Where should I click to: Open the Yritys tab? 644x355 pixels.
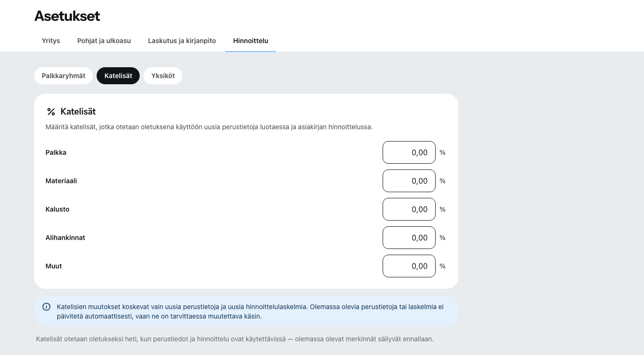pos(51,41)
